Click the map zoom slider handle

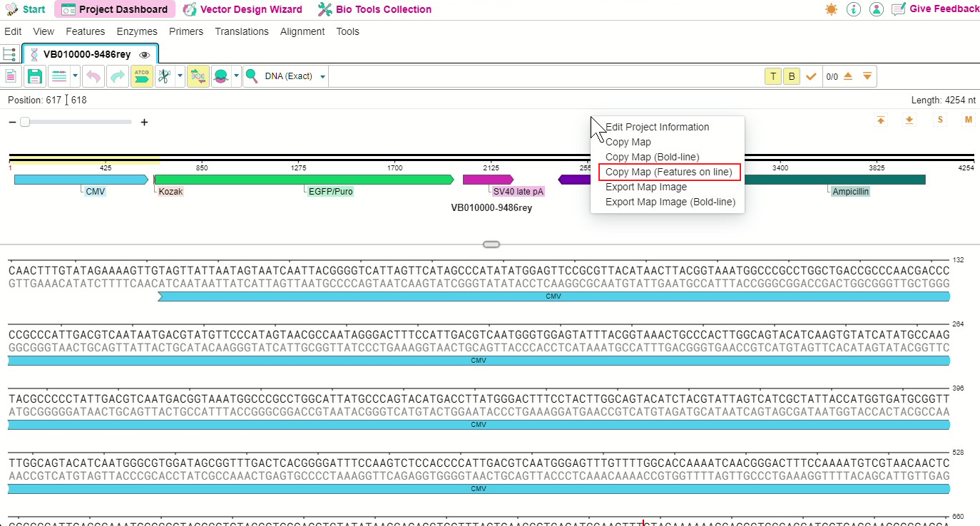(25, 122)
